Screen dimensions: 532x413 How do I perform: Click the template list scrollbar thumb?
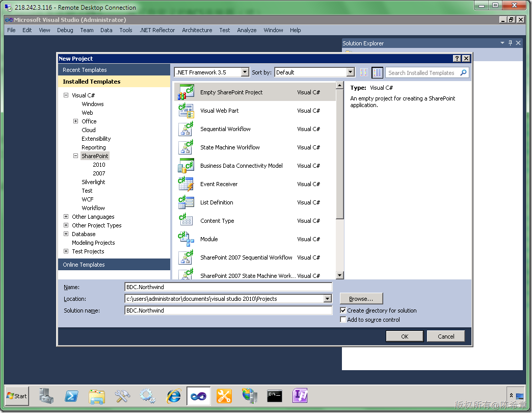pos(339,154)
